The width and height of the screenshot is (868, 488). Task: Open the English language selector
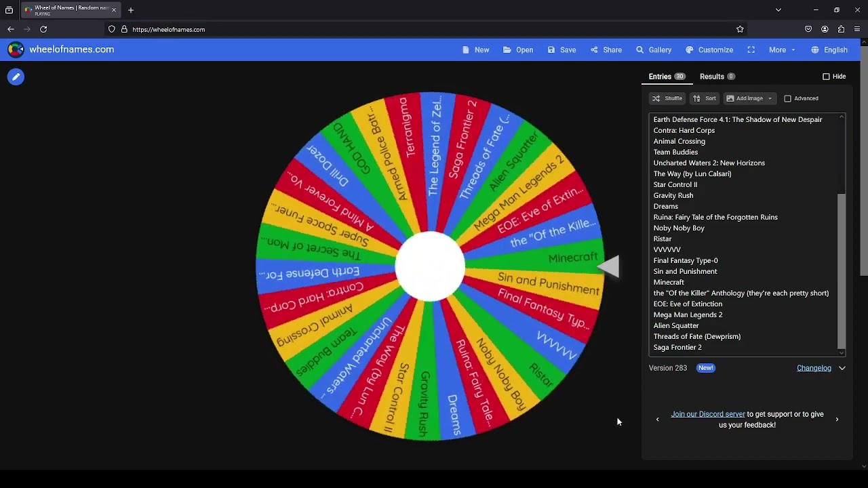pyautogui.click(x=829, y=49)
